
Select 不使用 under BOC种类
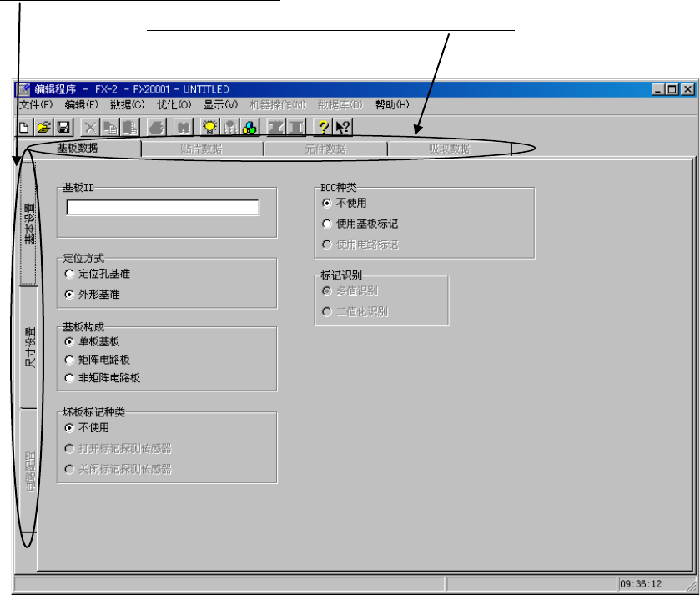(x=327, y=203)
